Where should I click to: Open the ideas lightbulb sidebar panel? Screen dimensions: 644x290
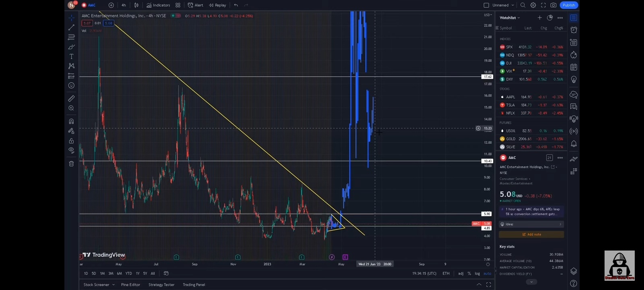tap(574, 80)
